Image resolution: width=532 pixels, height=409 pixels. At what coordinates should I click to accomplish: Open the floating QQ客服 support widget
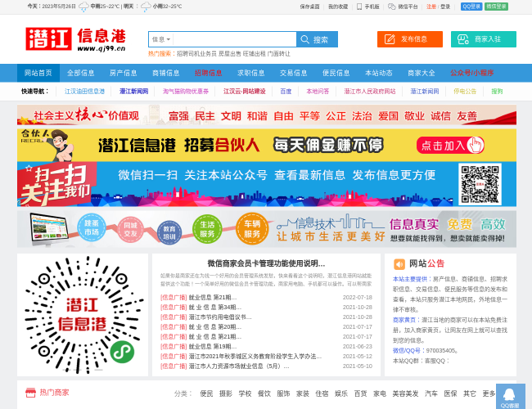coord(510,397)
